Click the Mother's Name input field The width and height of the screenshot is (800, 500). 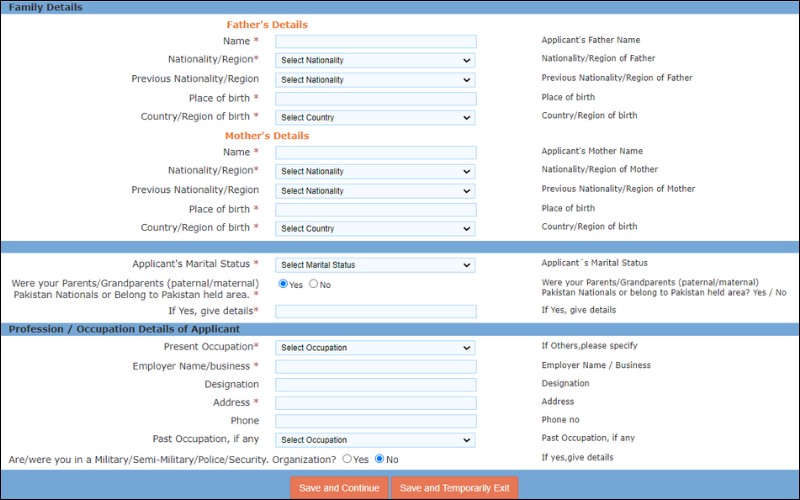tap(375, 152)
